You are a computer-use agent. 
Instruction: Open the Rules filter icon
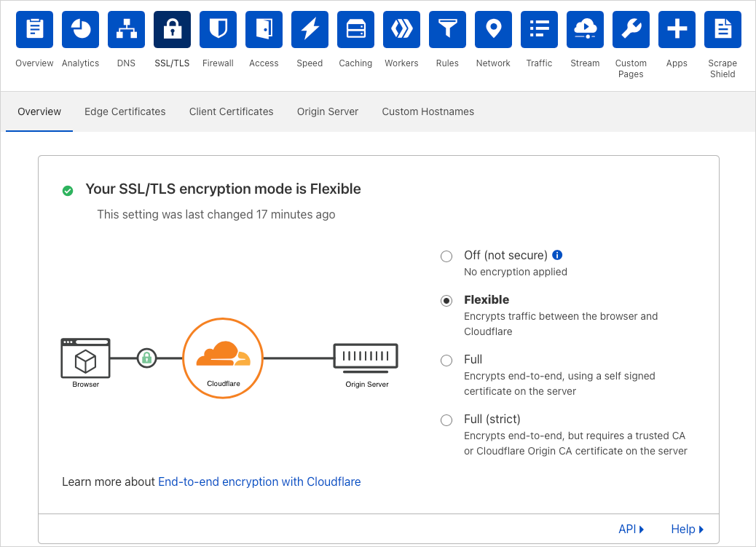447,29
